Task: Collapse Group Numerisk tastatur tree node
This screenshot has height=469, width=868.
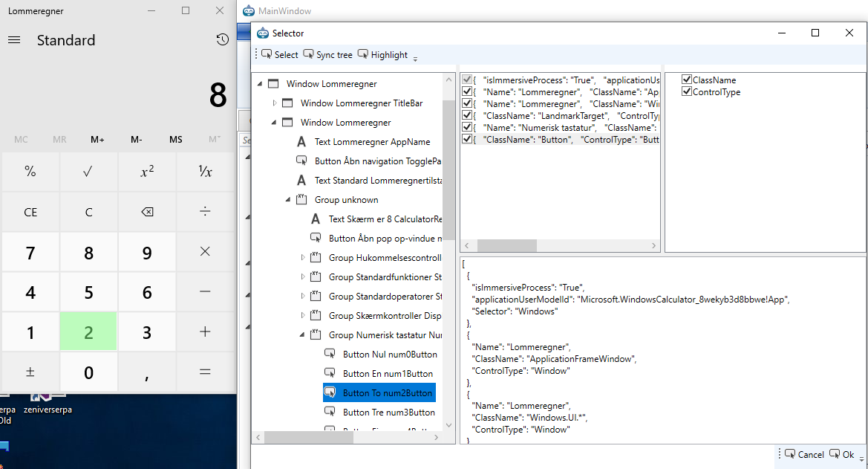Action: point(302,335)
